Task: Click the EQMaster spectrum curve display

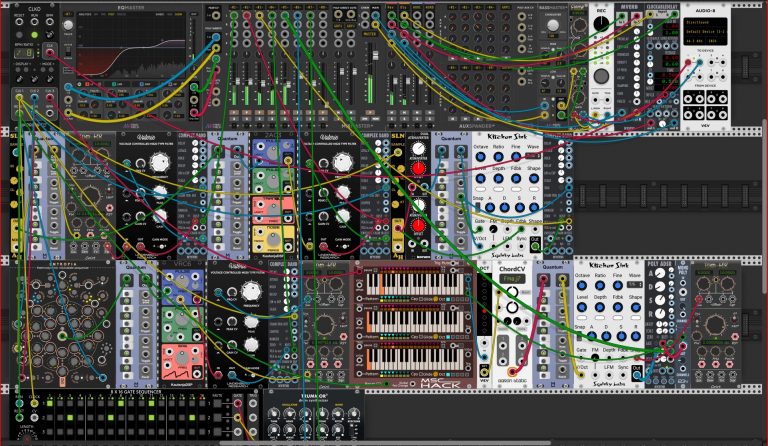Action: point(131,48)
